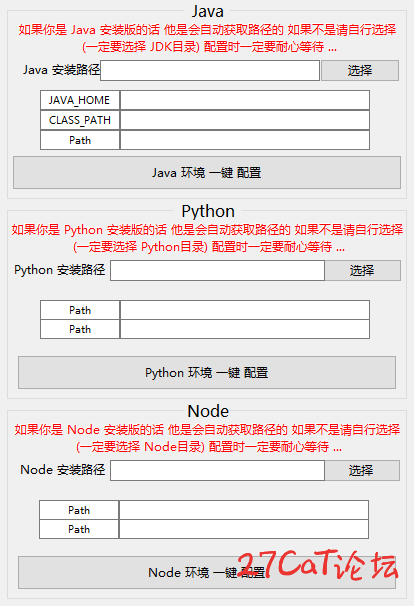This screenshot has height=606, width=414.
Task: Click the Node 环境 一键 配置 button
Action: click(x=207, y=572)
